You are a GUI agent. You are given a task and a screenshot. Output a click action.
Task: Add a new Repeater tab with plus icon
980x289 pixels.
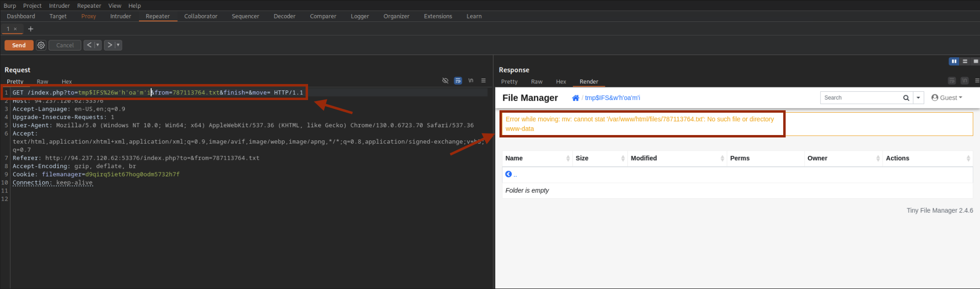pyautogui.click(x=31, y=29)
